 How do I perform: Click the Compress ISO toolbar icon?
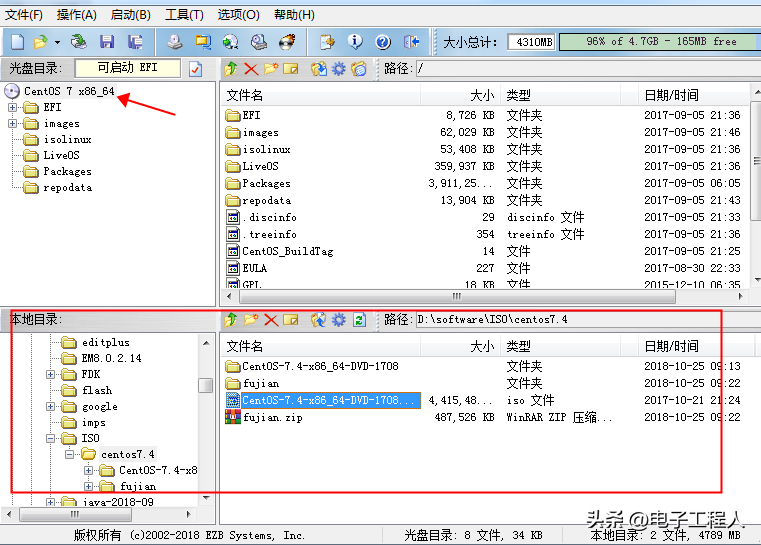point(203,42)
